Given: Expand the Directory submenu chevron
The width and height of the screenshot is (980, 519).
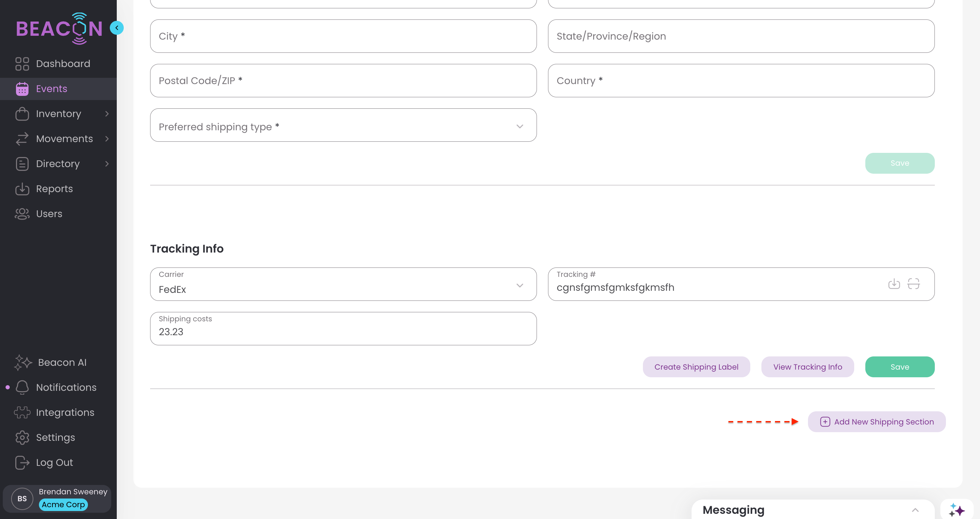Looking at the screenshot, I should [107, 164].
